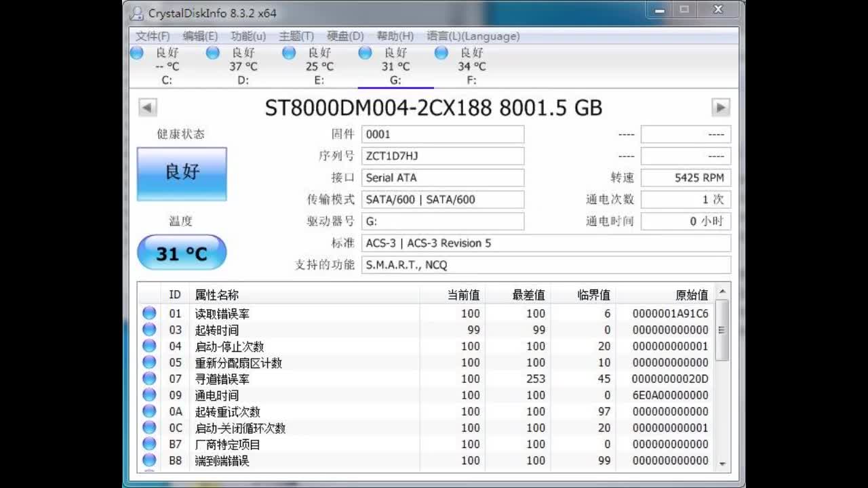Click status orb for B8 端到端错误

[149, 460]
